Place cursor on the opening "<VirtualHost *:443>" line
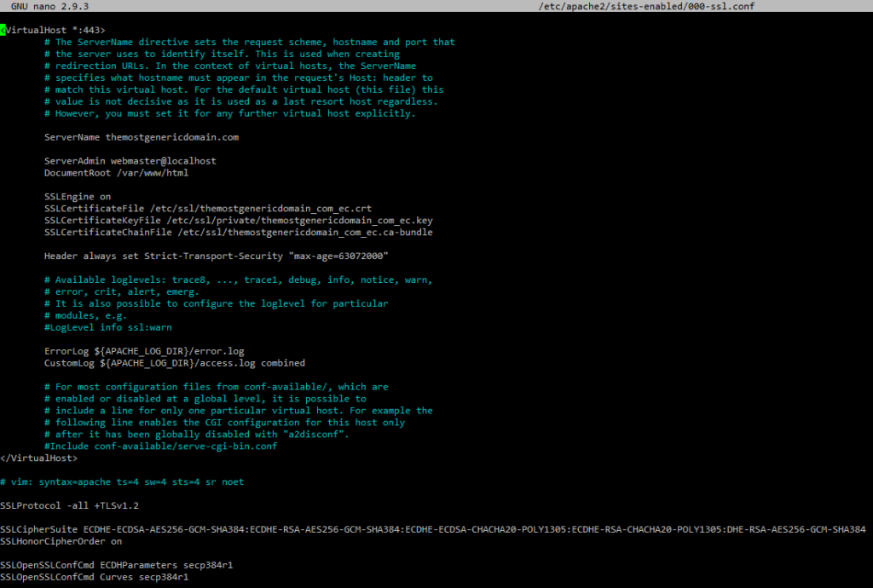Screen dimensions: 873x588 pos(53,30)
